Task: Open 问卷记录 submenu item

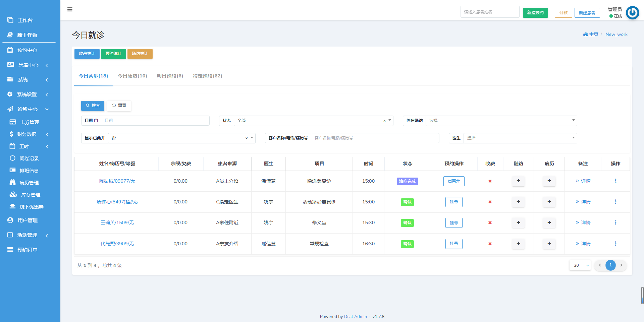Action: 30,158
